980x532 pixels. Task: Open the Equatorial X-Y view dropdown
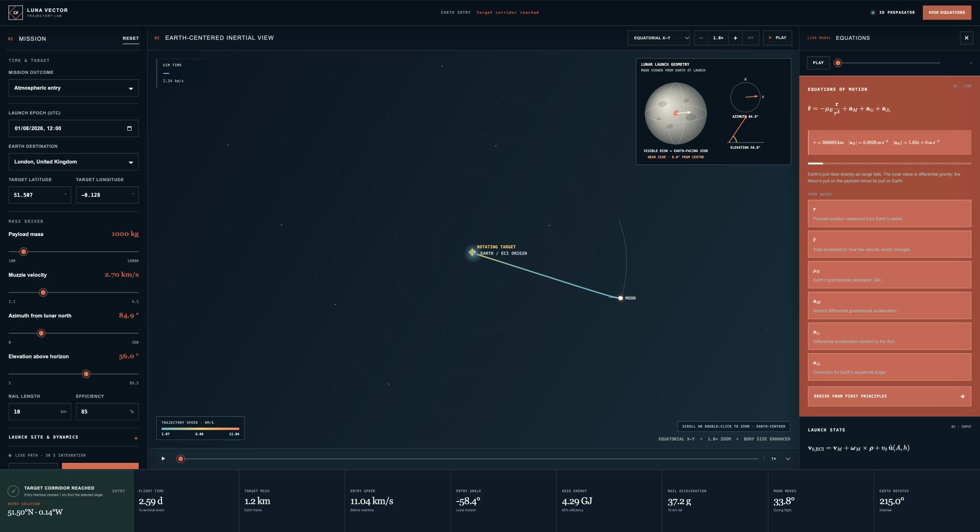[659, 38]
